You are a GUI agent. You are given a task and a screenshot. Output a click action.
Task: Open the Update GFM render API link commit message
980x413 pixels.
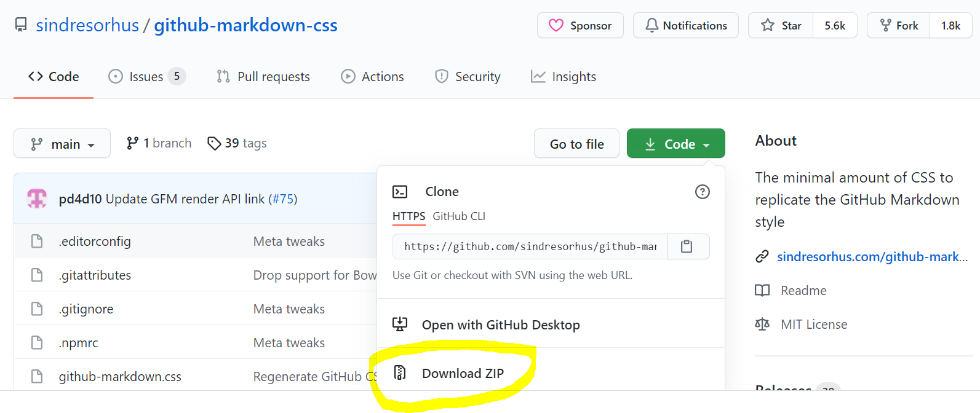(x=185, y=199)
